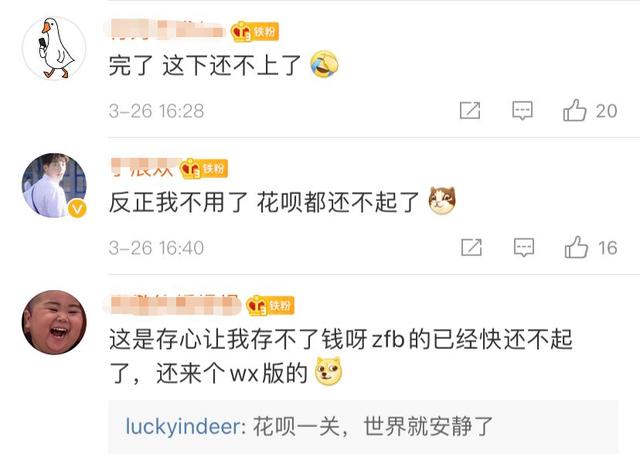
Task: Open the reply from luckyindeer
Action: pyautogui.click(x=363, y=427)
